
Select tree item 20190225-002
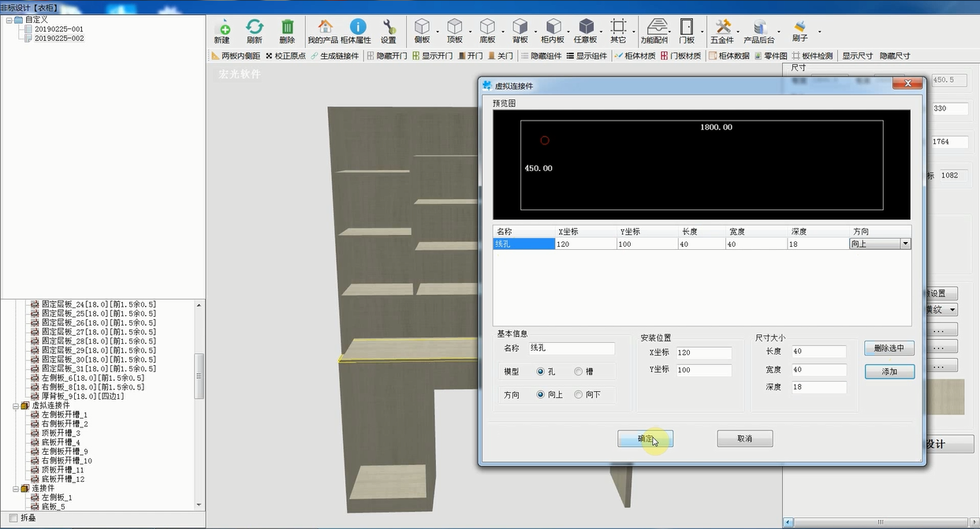[x=59, y=38]
